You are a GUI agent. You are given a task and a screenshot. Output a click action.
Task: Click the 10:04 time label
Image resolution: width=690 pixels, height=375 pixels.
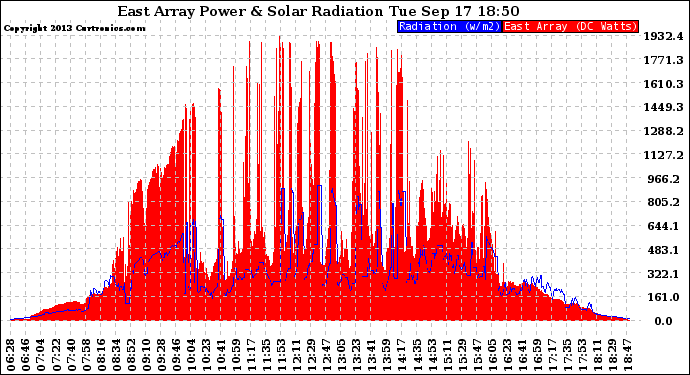[x=191, y=354]
